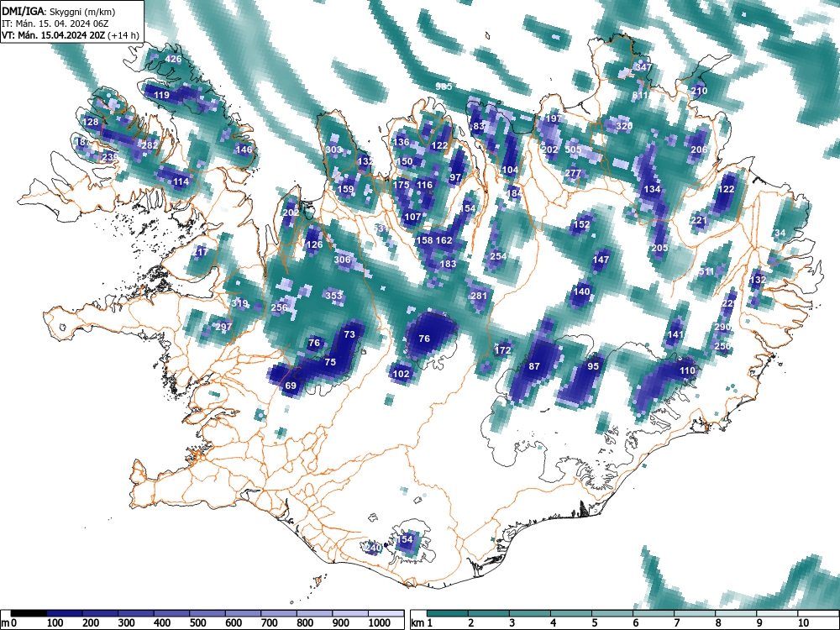The height and width of the screenshot is (630, 840).
Task: Click the visibility value 152
Action: click(581, 224)
